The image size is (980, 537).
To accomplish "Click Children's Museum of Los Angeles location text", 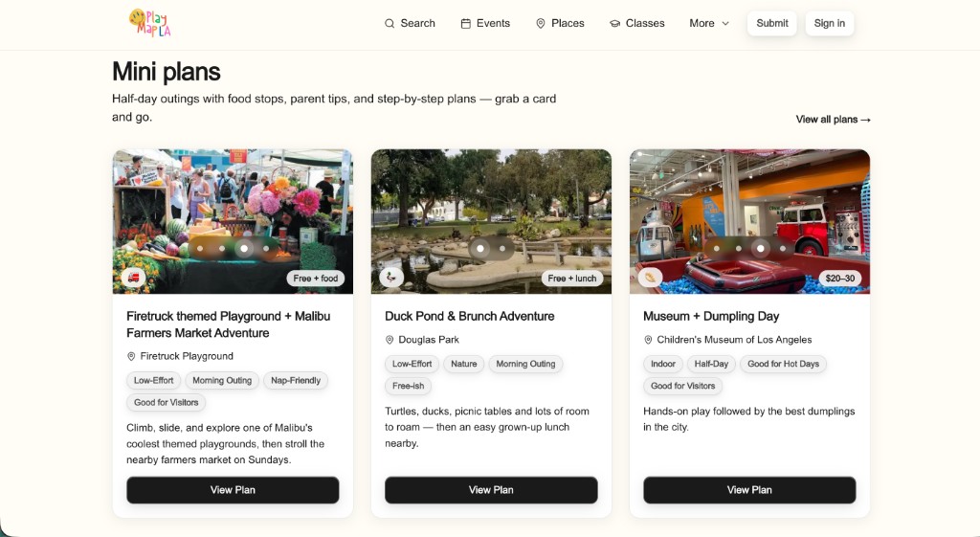I will (x=734, y=340).
